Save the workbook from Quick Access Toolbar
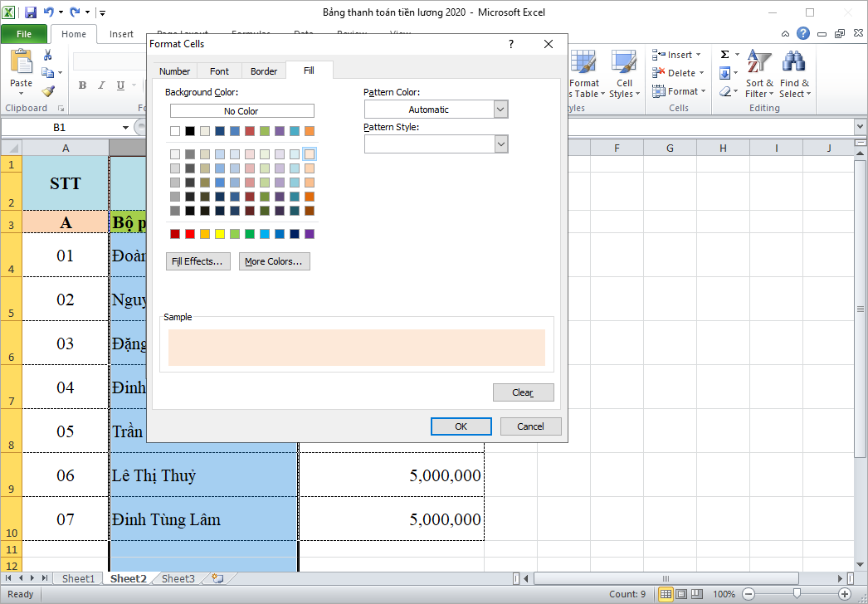 coord(30,12)
